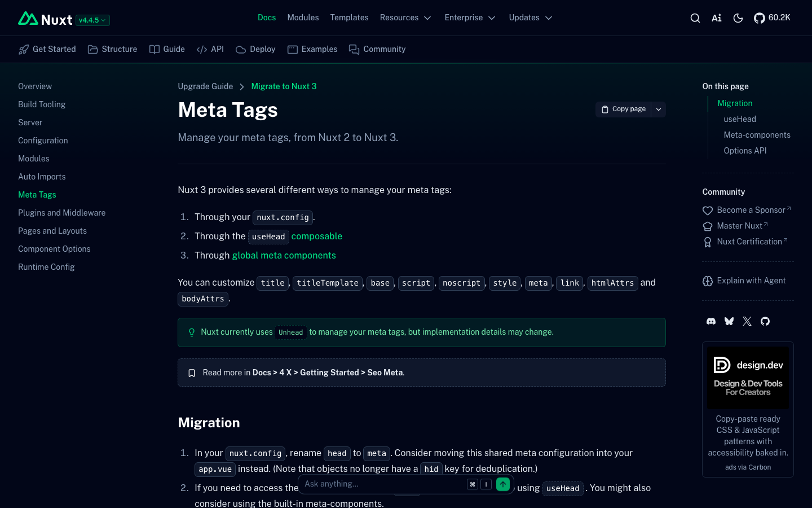Click the lightbulb tip icon
The image size is (812, 508).
(192, 332)
